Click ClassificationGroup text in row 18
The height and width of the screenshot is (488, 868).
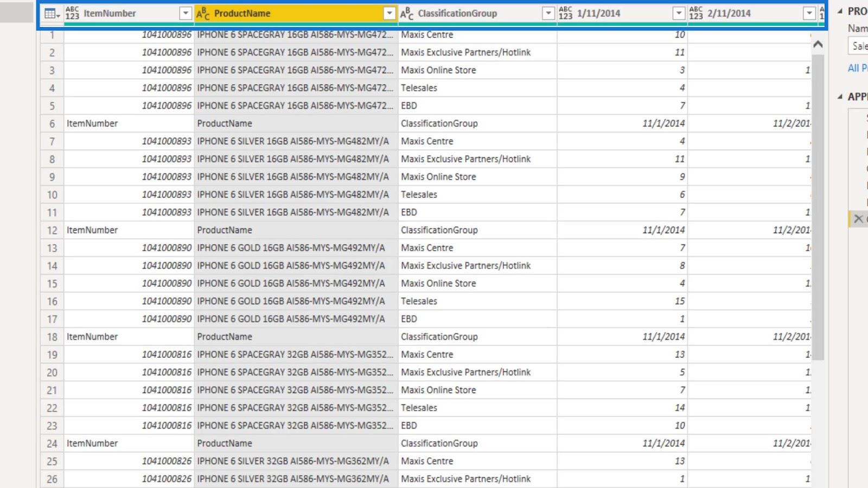[x=439, y=337]
